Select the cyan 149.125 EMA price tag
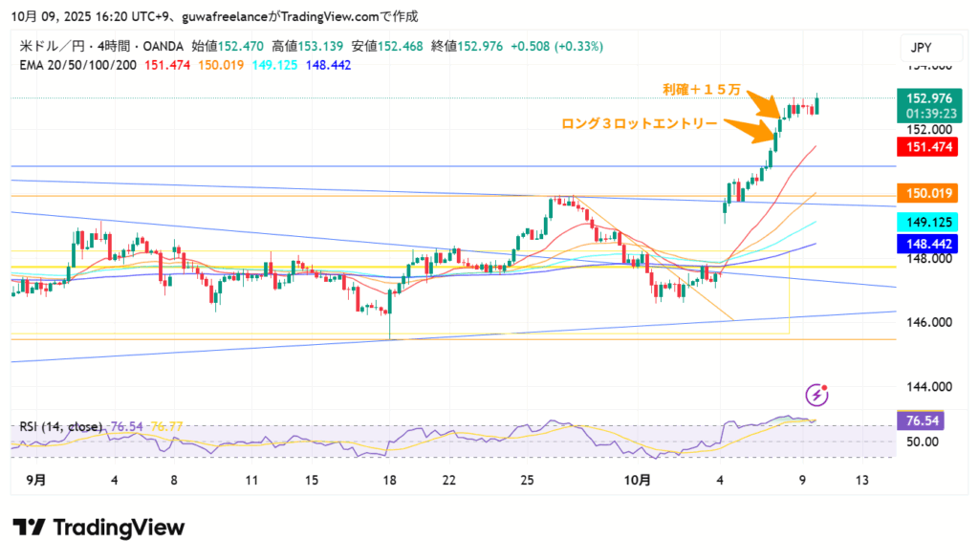 coord(926,222)
